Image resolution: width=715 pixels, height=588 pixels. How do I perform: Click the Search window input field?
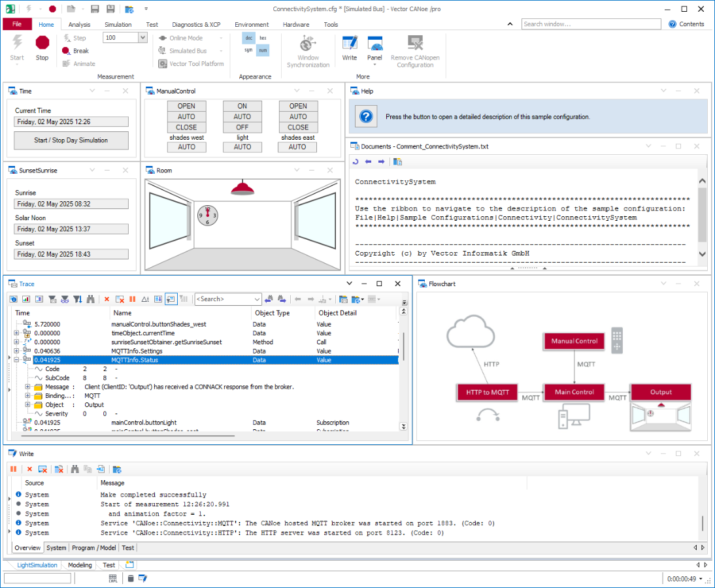click(x=591, y=24)
